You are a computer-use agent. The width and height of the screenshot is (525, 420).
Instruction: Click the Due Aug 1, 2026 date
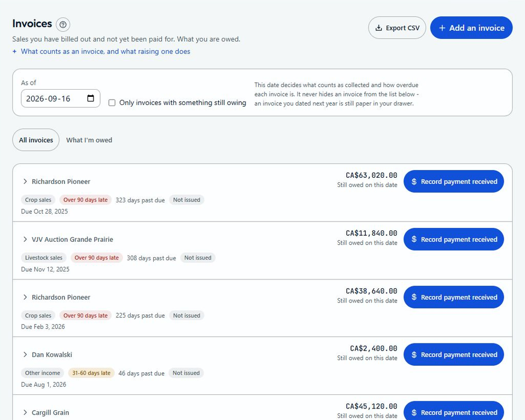[44, 384]
